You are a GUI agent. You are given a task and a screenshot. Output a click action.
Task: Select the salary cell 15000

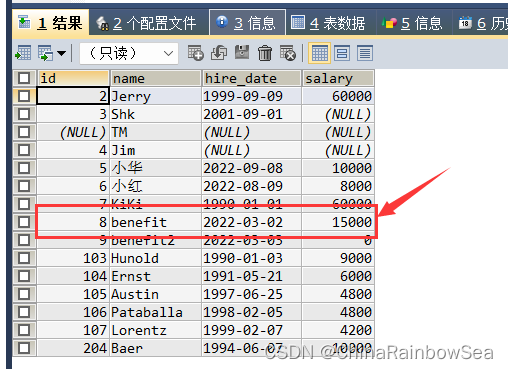[x=338, y=222]
